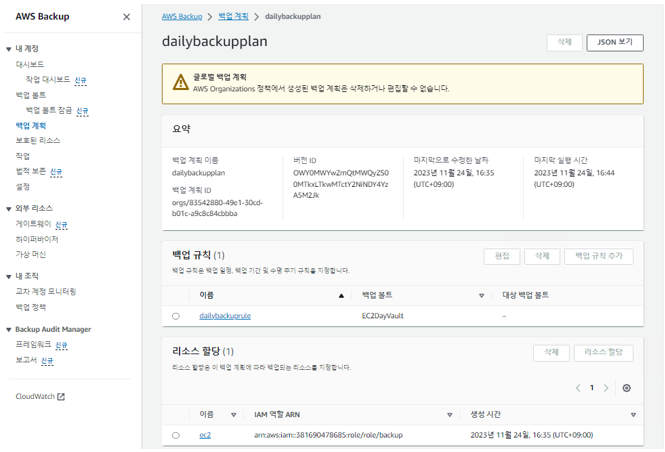
Task: Open the ec2 resource assignment link
Action: (x=205, y=435)
